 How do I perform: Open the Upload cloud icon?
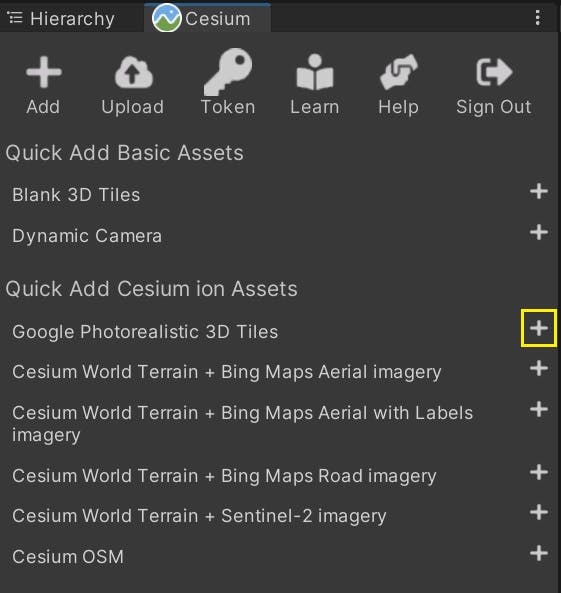(133, 73)
